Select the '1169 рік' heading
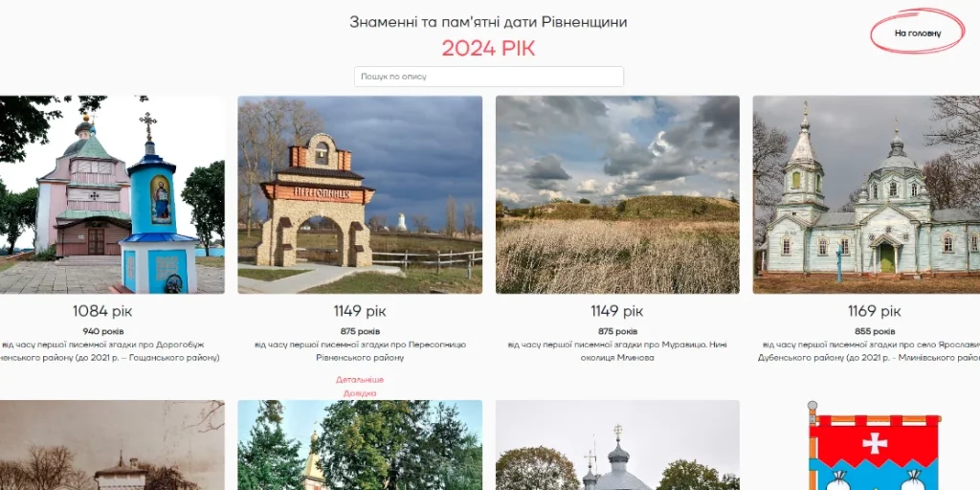This screenshot has height=490, width=980. click(x=875, y=311)
